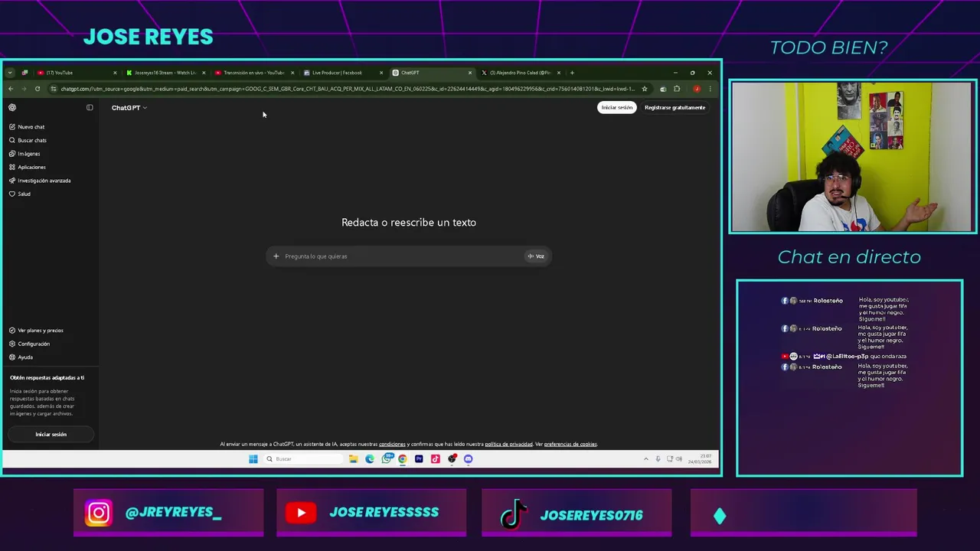This screenshot has height=551, width=980.
Task: Open Google Chrome from taskbar
Action: point(403,459)
